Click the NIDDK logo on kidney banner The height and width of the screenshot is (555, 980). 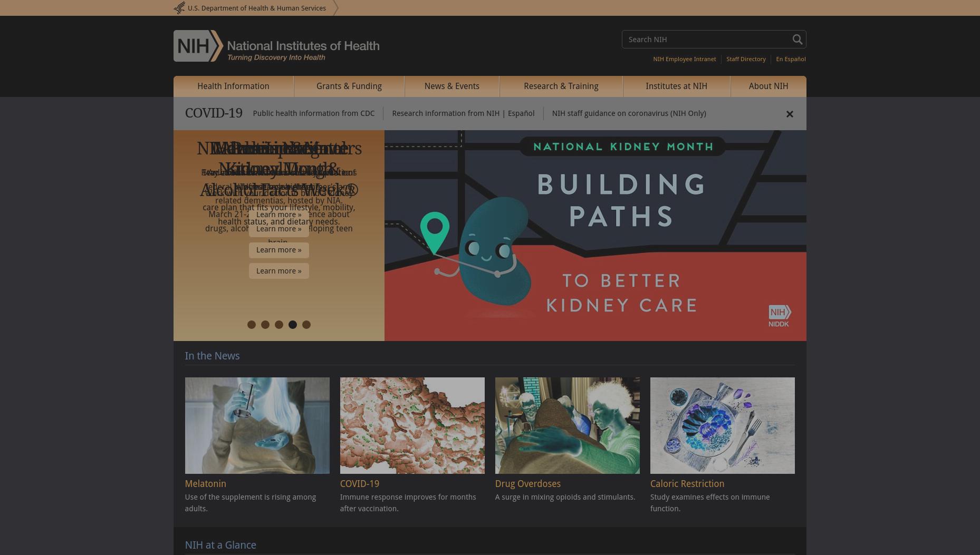[780, 316]
